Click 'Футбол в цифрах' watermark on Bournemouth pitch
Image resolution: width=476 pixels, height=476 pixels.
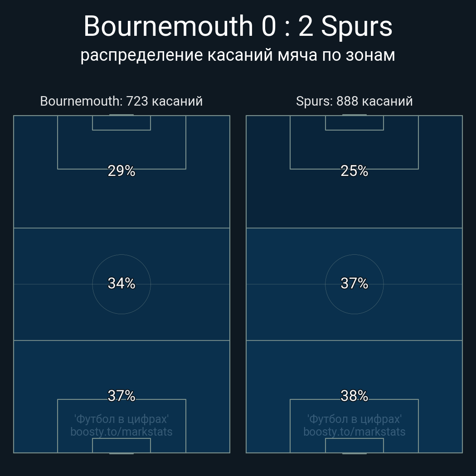(x=121, y=419)
